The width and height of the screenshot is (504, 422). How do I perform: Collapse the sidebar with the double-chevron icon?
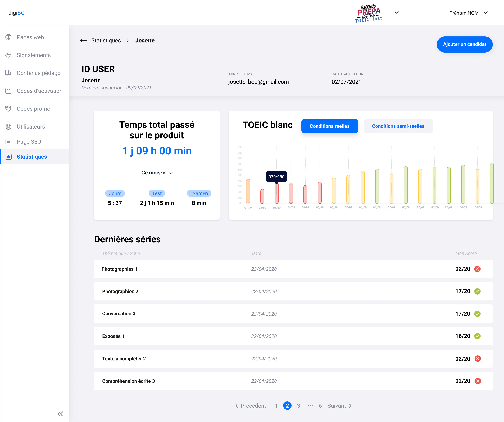(x=60, y=414)
